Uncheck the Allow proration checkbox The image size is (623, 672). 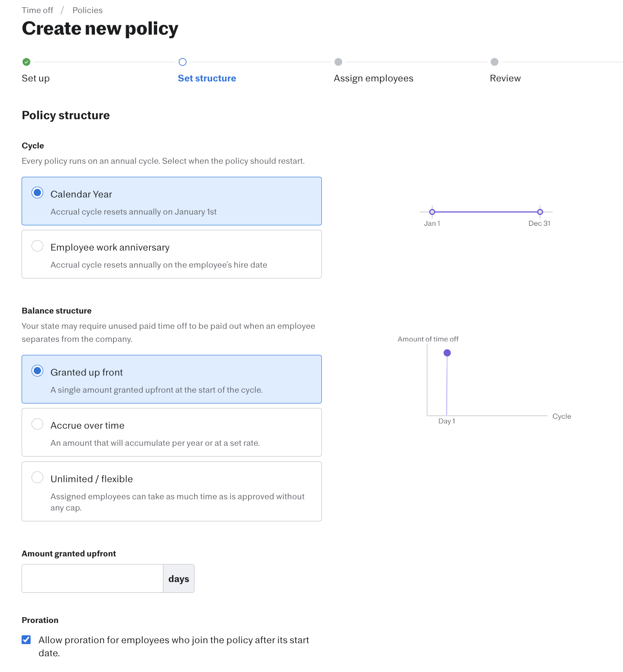point(27,640)
